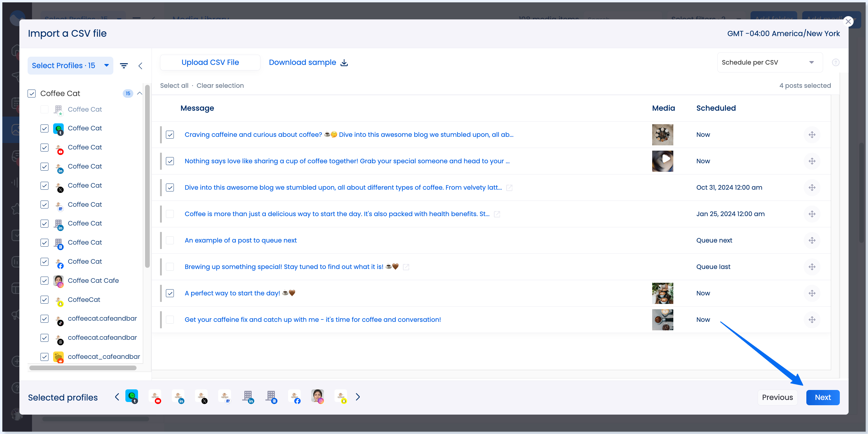Image resolution: width=868 pixels, height=434 pixels.
Task: Check Get your caffeine fix post
Action: coord(170,320)
